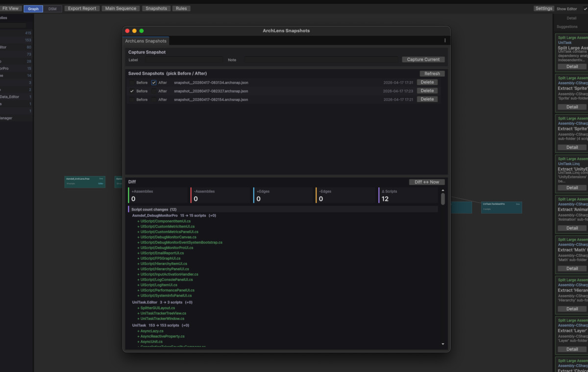
Task: Select snapshot_20260417-083134.archsnap.json file name
Action: point(211,83)
